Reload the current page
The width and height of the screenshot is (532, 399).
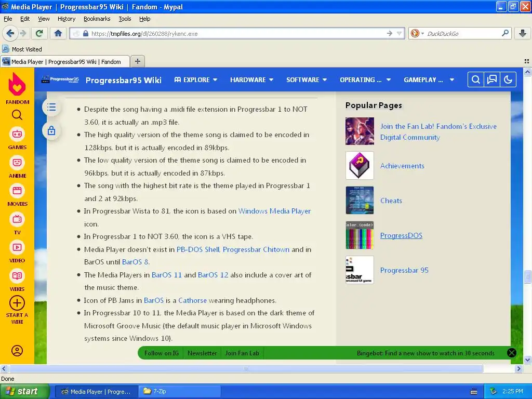pyautogui.click(x=39, y=33)
